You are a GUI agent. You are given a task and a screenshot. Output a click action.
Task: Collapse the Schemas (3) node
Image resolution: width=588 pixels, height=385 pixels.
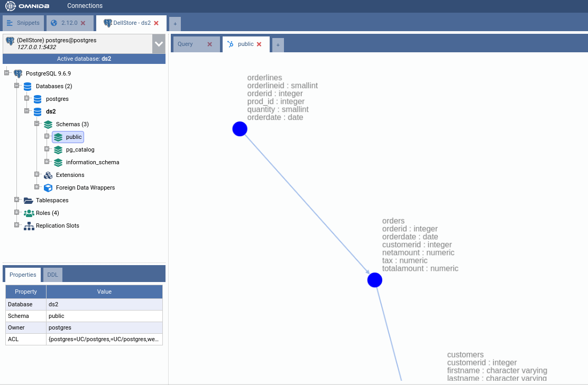(37, 124)
